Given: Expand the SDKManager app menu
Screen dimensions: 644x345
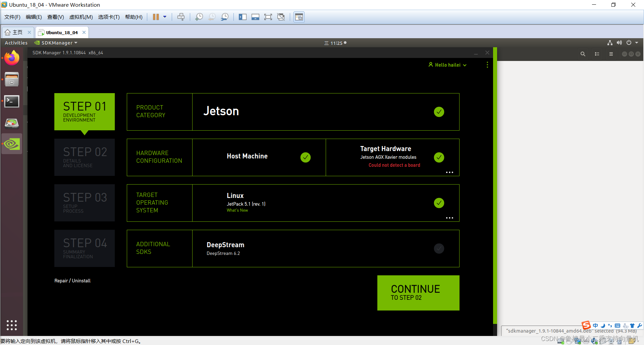Looking at the screenshot, I should (56, 43).
